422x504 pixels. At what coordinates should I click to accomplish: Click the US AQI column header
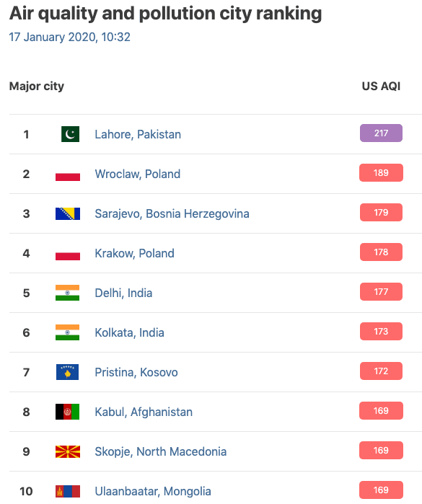tap(381, 86)
